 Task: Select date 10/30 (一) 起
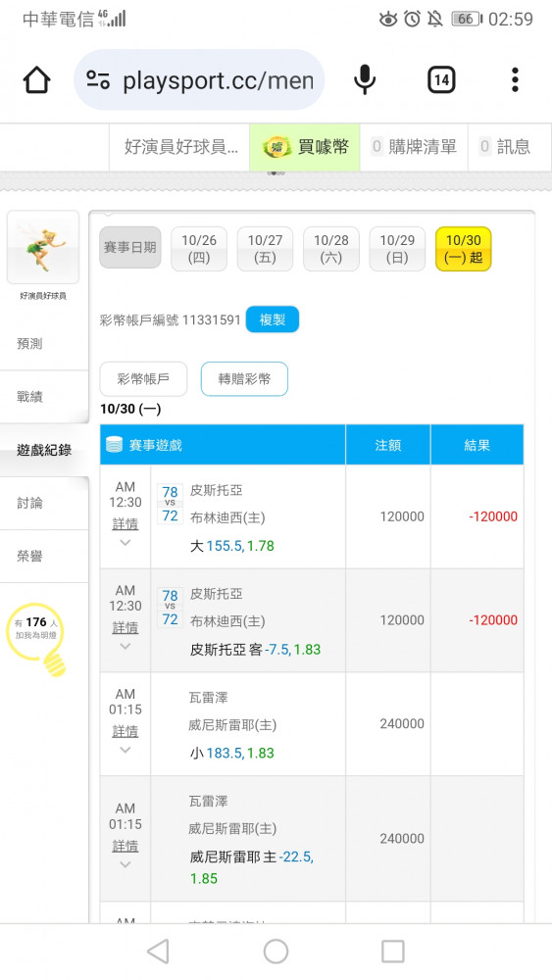(x=463, y=249)
